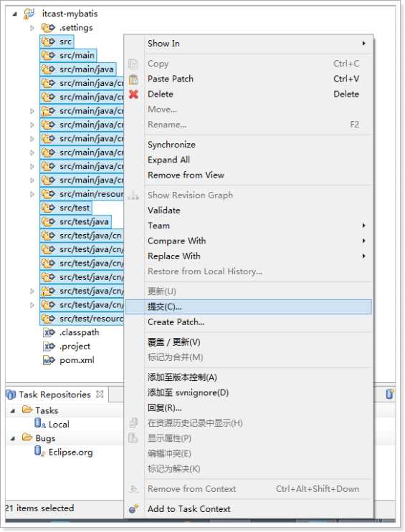This screenshot has height=532, width=405.
Task: Click the Tasks folder icon
Action: pos(27,410)
